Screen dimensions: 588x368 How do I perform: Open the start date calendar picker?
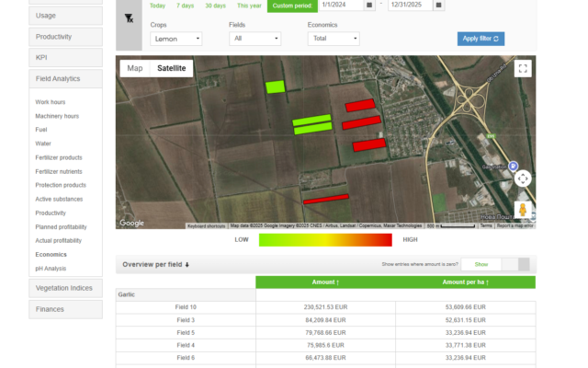[369, 5]
